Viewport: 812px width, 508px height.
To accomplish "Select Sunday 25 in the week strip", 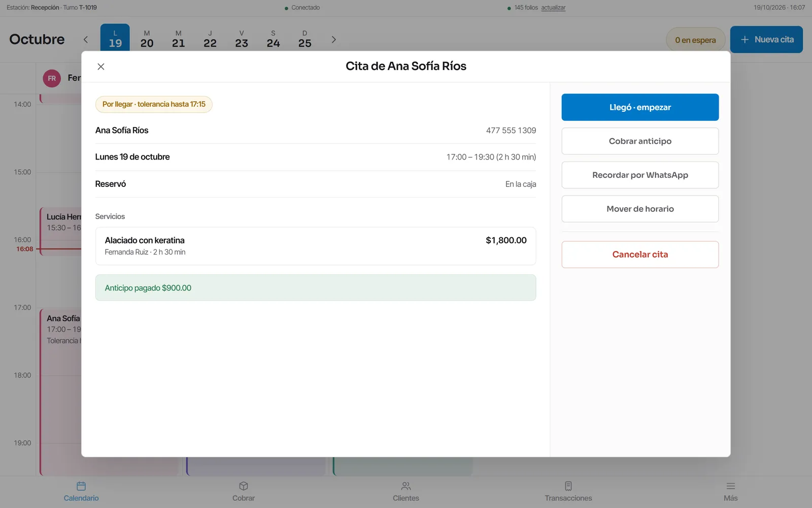I will (x=304, y=39).
